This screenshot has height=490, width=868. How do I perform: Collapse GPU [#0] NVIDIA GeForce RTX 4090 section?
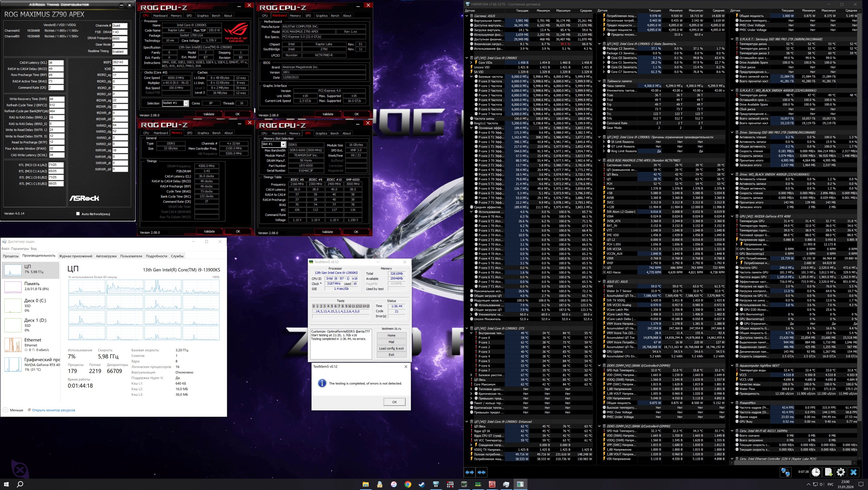[x=732, y=216]
